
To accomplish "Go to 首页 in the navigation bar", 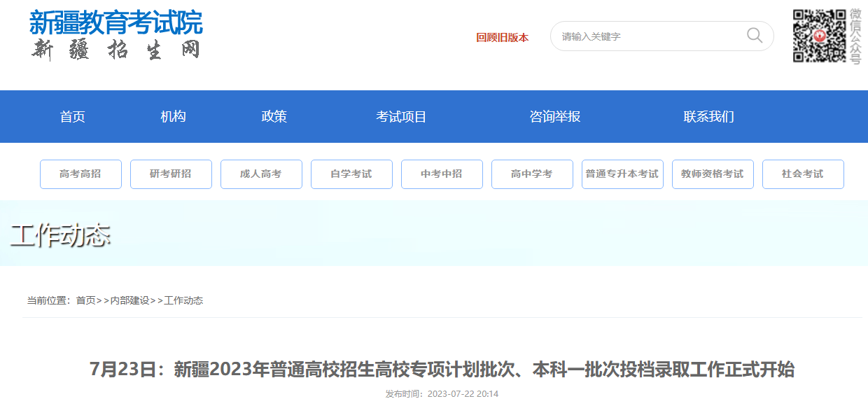I will tap(73, 117).
